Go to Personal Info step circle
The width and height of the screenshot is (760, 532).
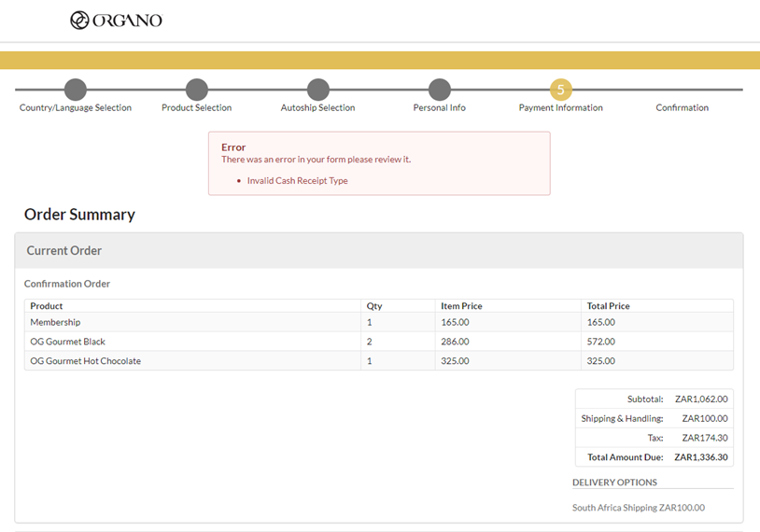(440, 90)
